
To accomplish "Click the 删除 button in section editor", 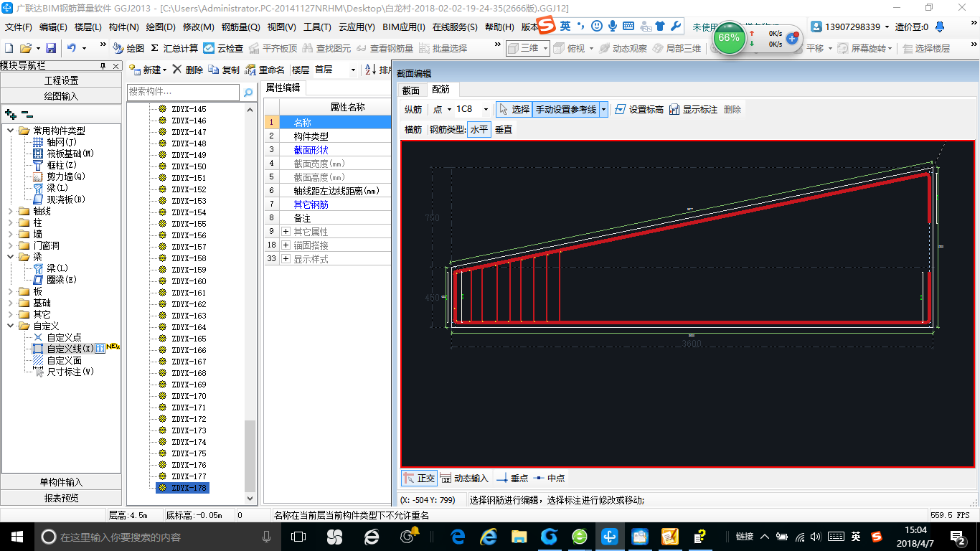I will point(732,109).
